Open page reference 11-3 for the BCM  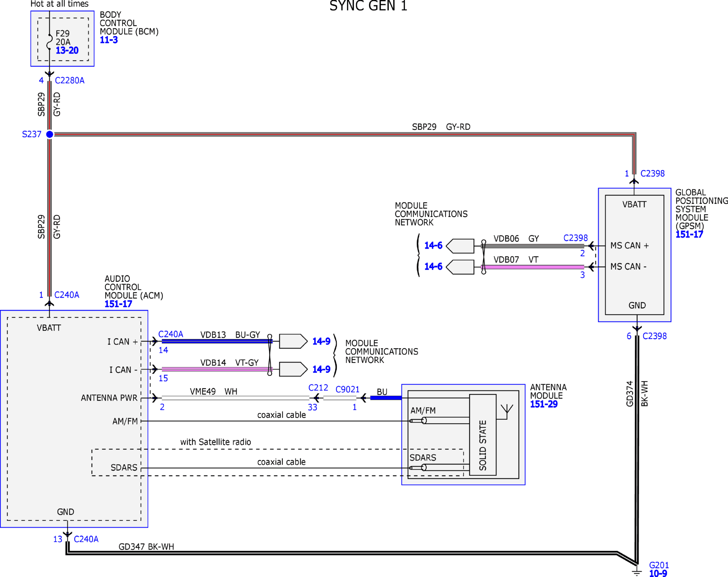click(x=109, y=40)
